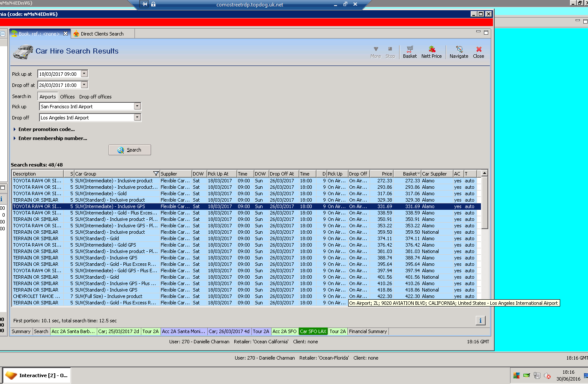Image resolution: width=588 pixels, height=384 pixels.
Task: Select the Offices search-in option
Action: pos(67,97)
